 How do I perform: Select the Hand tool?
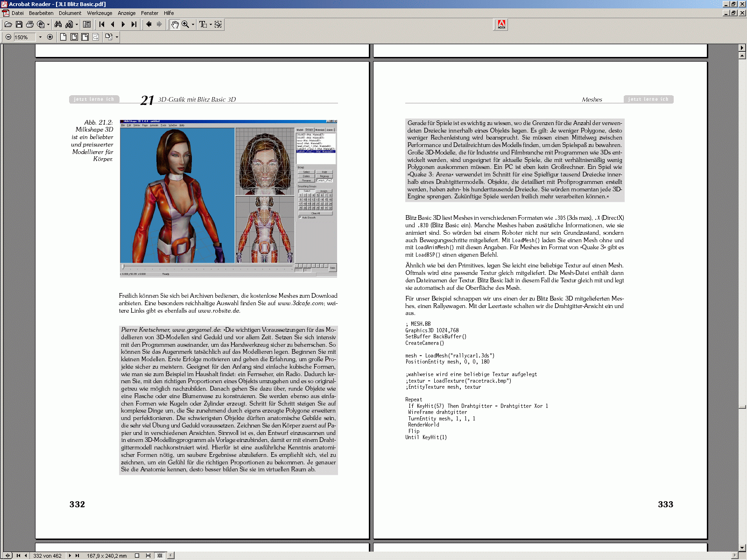coord(175,24)
